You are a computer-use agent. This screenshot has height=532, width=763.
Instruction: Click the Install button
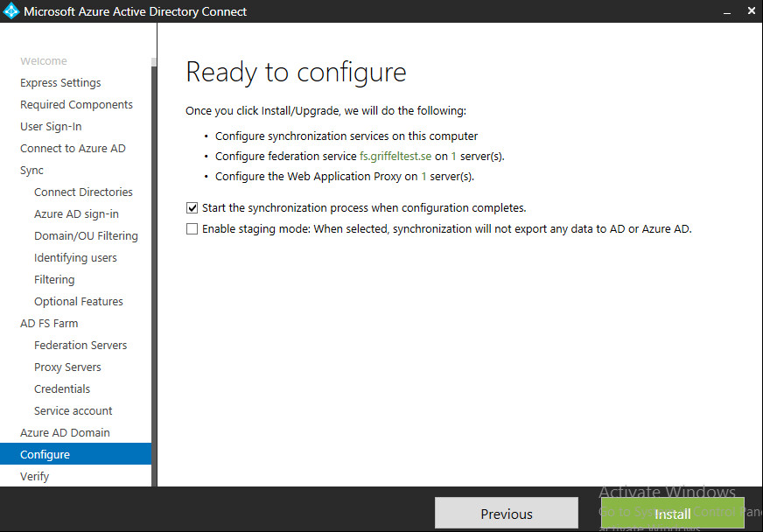672,514
